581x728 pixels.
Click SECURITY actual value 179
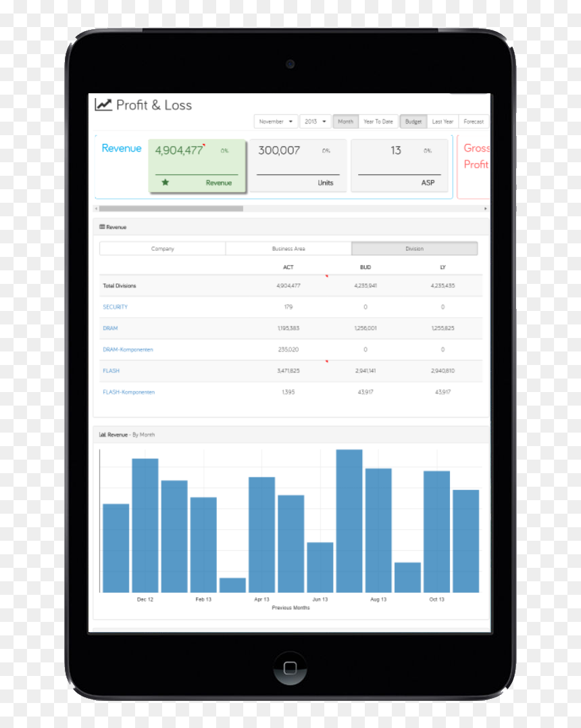pyautogui.click(x=288, y=307)
